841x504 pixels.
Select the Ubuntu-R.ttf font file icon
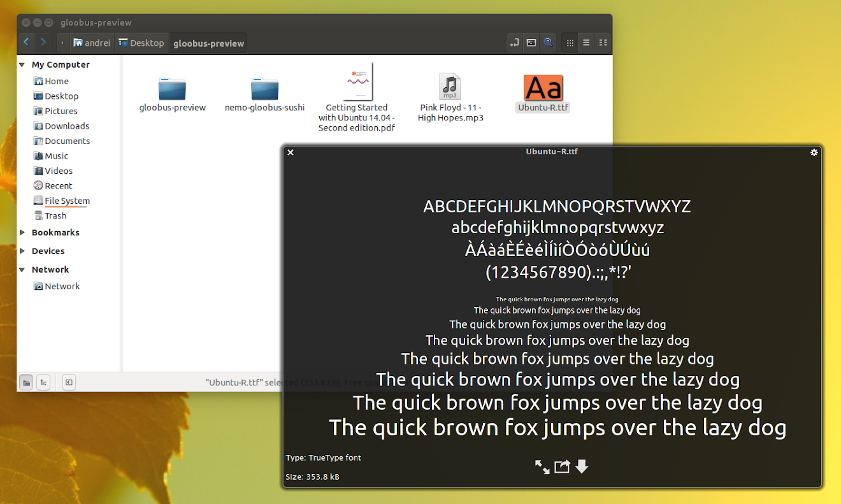click(543, 87)
